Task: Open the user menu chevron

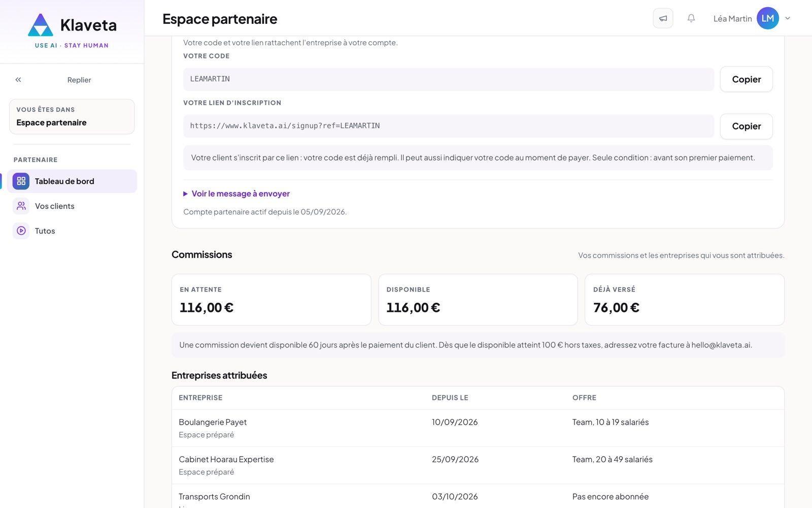Action: click(788, 18)
